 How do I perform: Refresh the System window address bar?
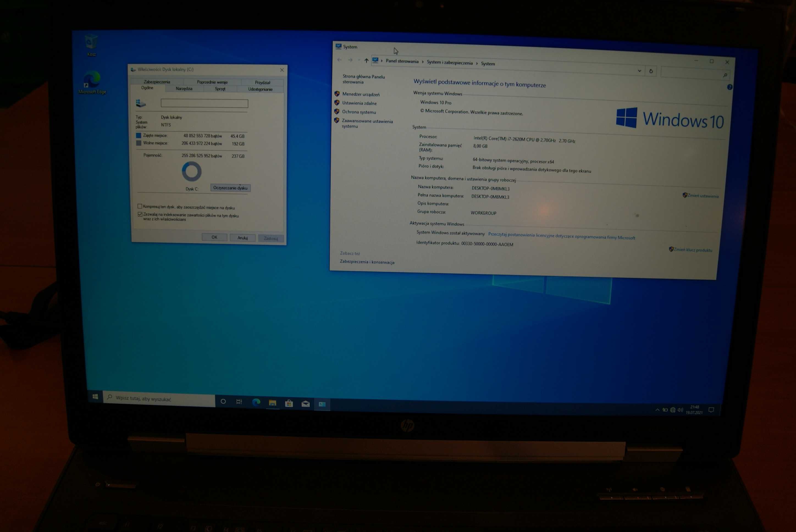coord(651,71)
